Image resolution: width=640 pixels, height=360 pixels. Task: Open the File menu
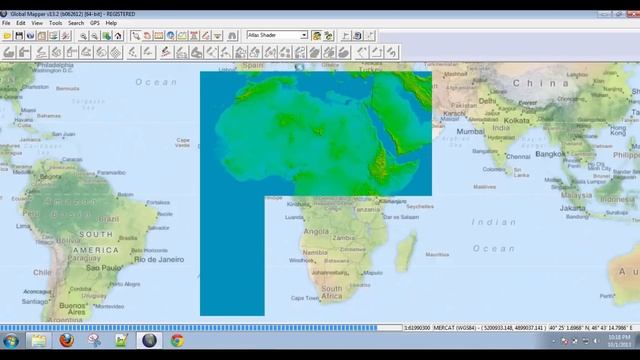(x=6, y=23)
